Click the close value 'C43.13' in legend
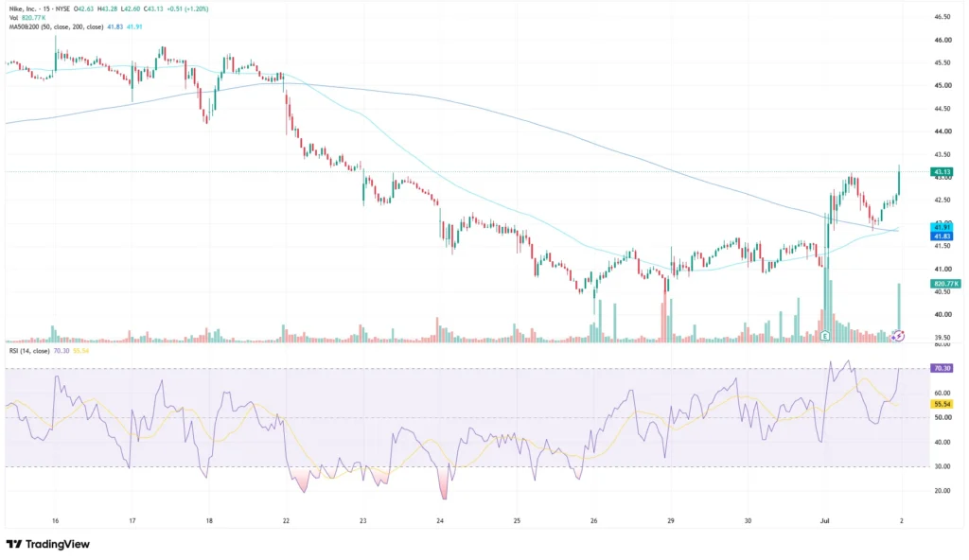Image resolution: width=969 pixels, height=560 pixels. [154, 9]
